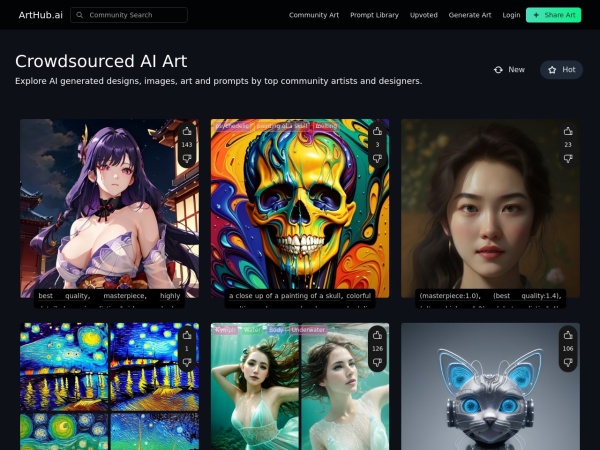Click the refresh icon beside New
The image size is (600, 450).
point(498,70)
